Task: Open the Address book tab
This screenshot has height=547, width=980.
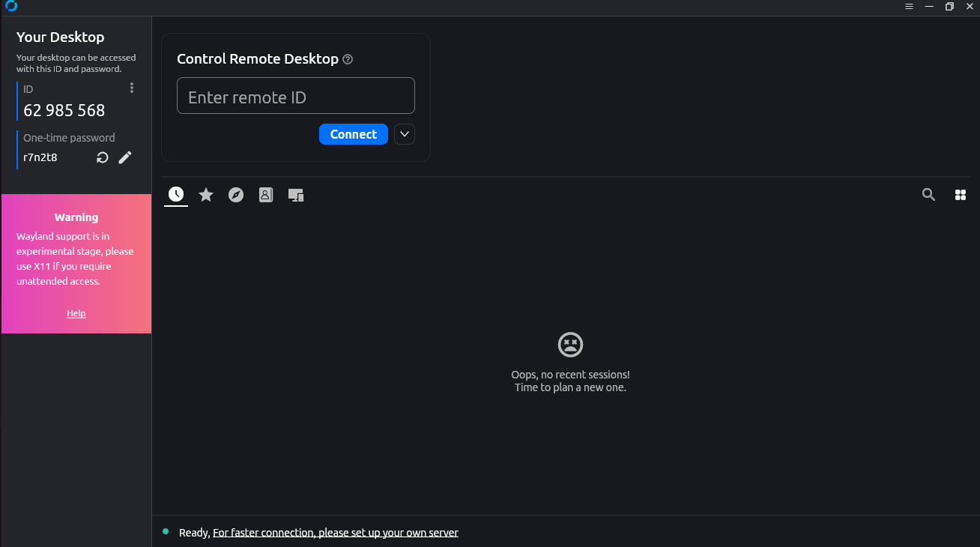Action: pyautogui.click(x=266, y=195)
